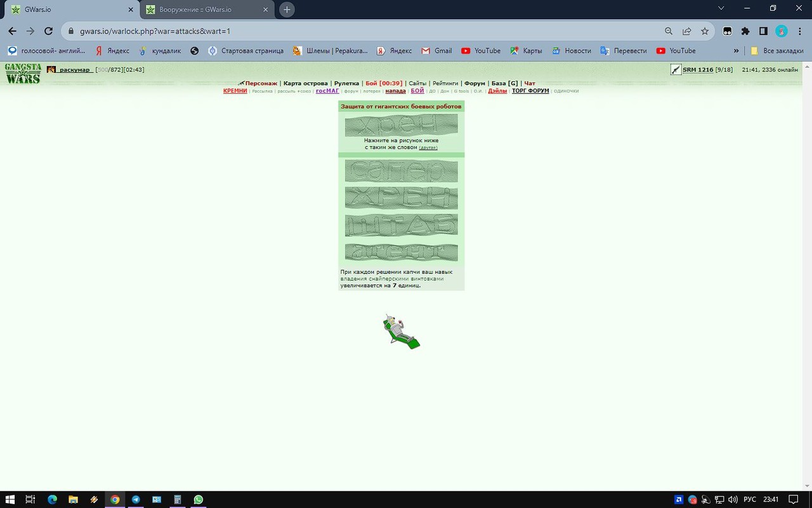
Task: Share this page via the share icon
Action: point(686,31)
